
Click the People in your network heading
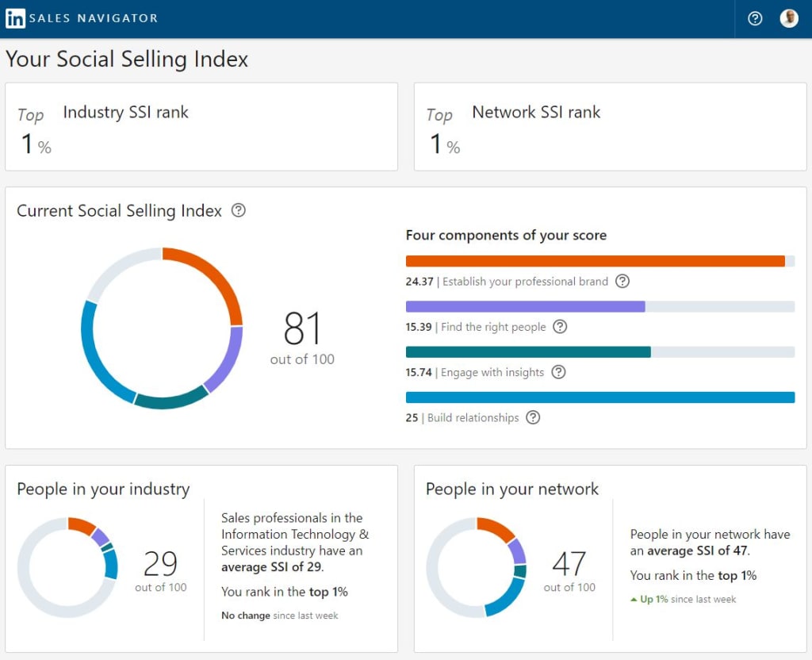click(x=512, y=489)
